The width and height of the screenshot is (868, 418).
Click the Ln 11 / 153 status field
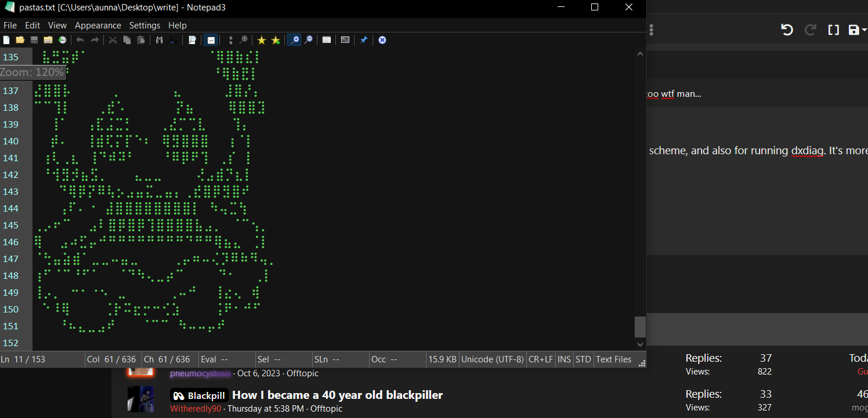coord(42,359)
